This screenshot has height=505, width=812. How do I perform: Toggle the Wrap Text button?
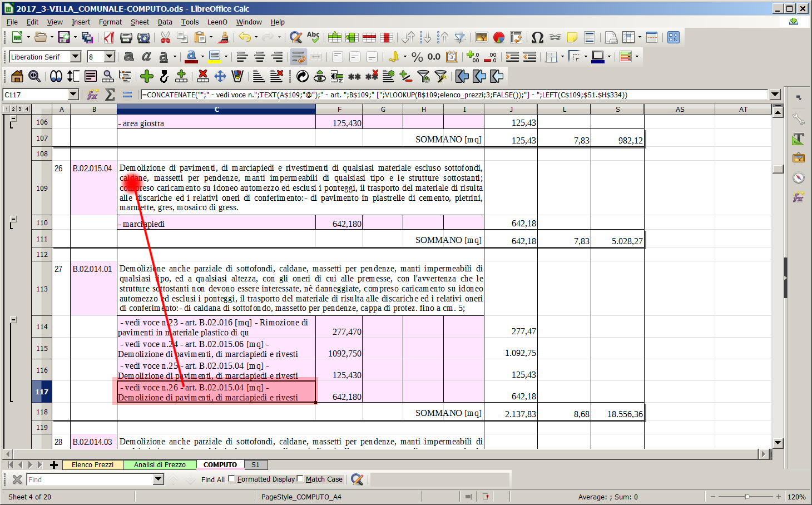click(299, 57)
